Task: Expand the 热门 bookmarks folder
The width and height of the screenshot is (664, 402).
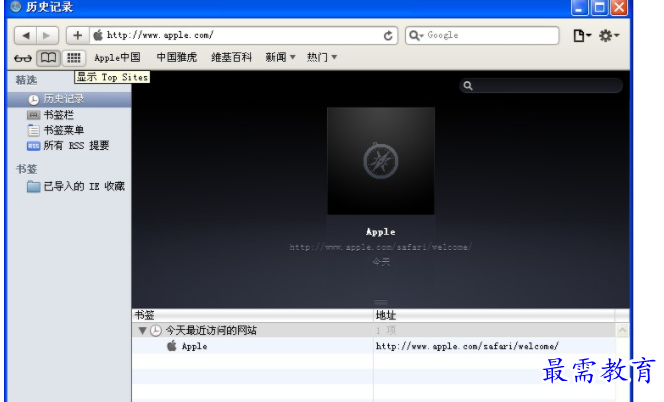Action: (x=321, y=57)
